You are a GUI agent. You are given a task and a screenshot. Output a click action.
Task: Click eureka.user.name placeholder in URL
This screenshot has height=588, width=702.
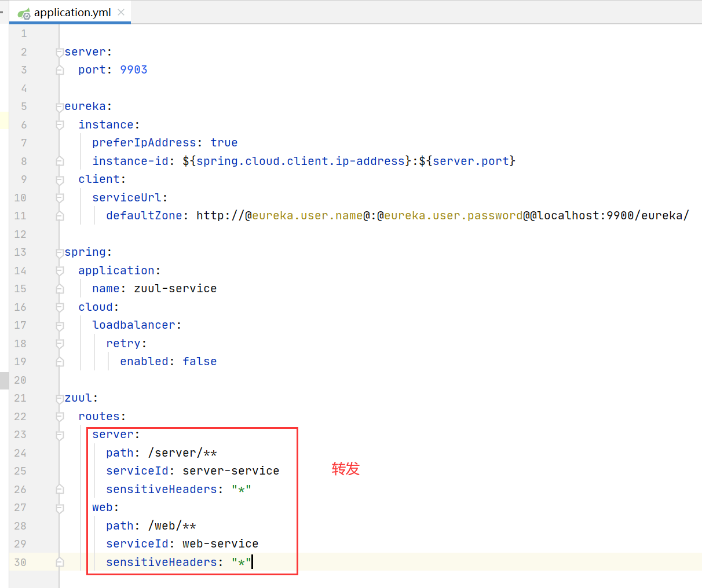click(307, 216)
